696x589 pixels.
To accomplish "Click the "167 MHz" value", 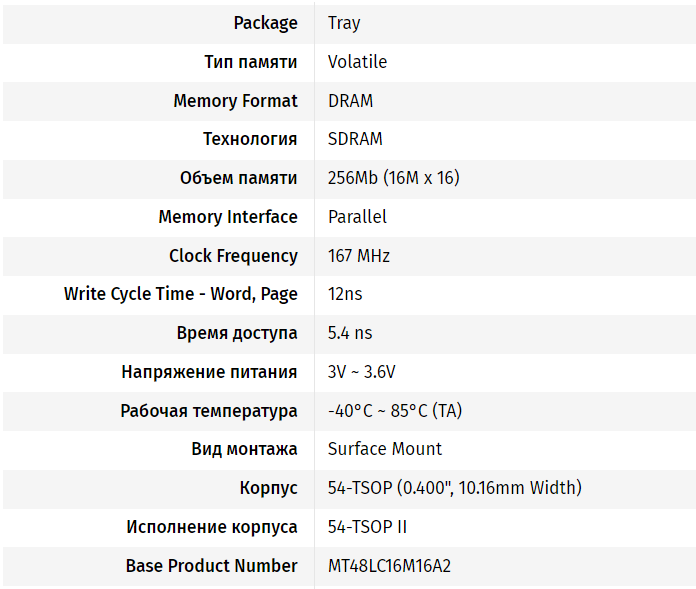I will [x=358, y=256].
